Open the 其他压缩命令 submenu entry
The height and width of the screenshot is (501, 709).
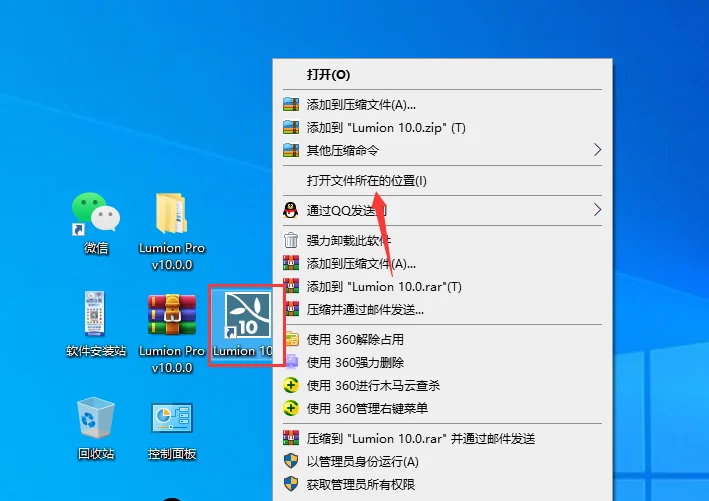click(x=442, y=150)
